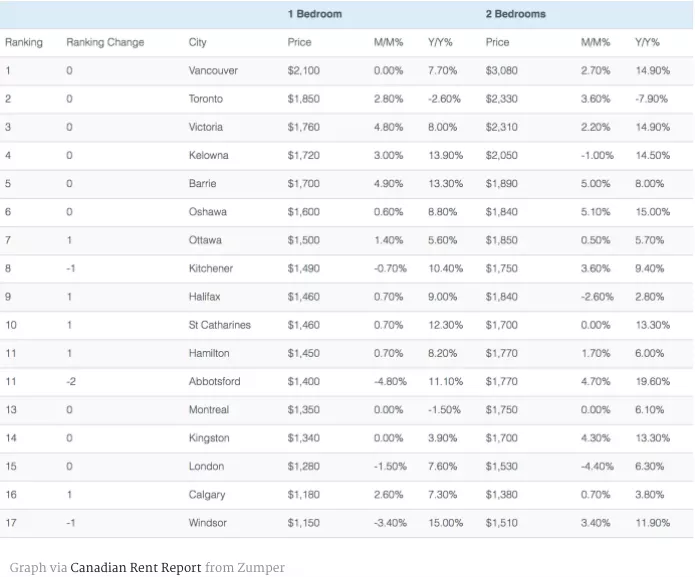
Task: Select the 2 Bedrooms group header
Action: (515, 14)
